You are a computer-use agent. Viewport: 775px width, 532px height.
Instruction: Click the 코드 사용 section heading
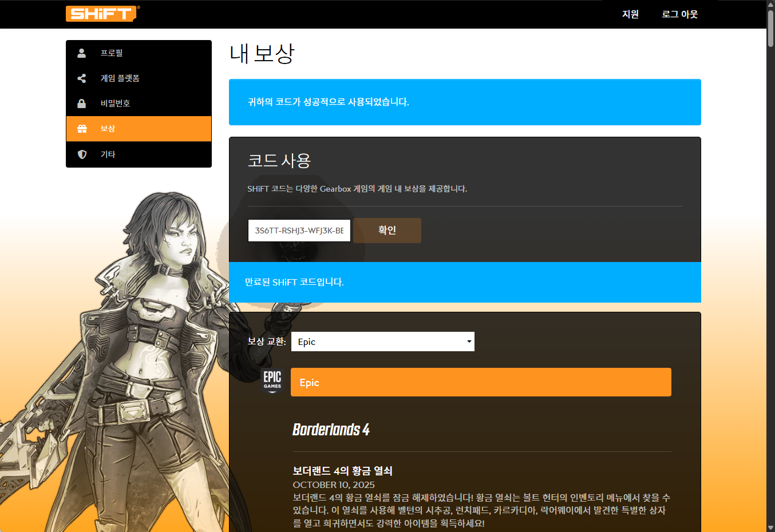[x=279, y=161]
